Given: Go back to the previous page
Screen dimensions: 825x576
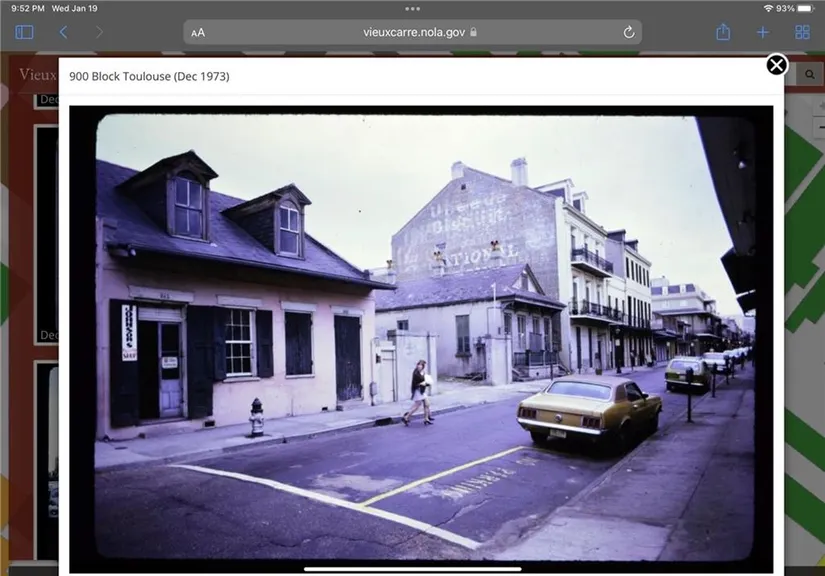Looking at the screenshot, I should pyautogui.click(x=64, y=32).
